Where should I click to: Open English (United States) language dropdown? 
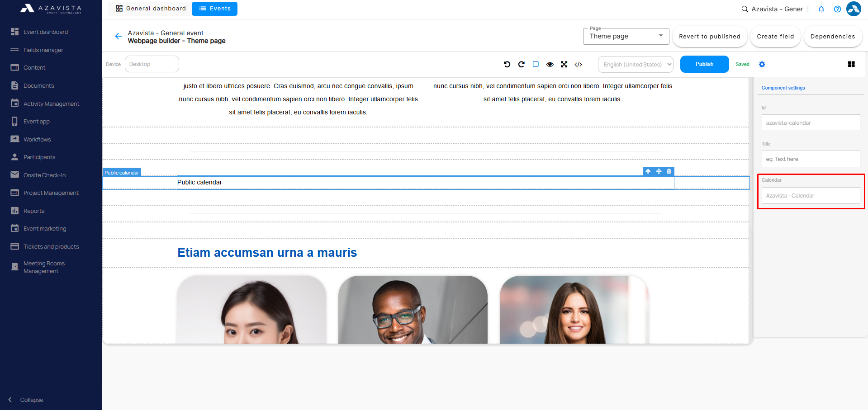click(636, 64)
